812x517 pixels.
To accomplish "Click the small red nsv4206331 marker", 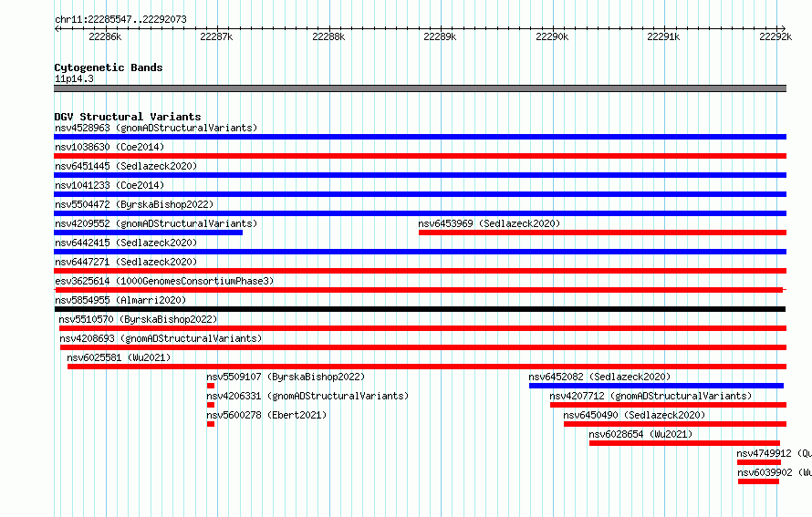I will [210, 405].
